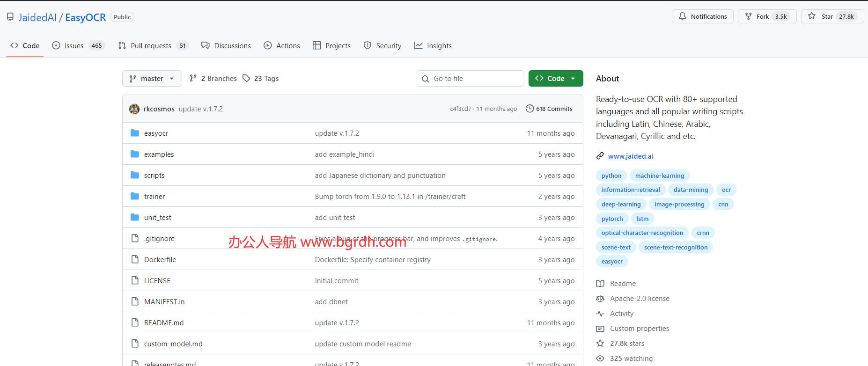Click the easyocr folder icon
The height and width of the screenshot is (366, 868).
pos(135,133)
